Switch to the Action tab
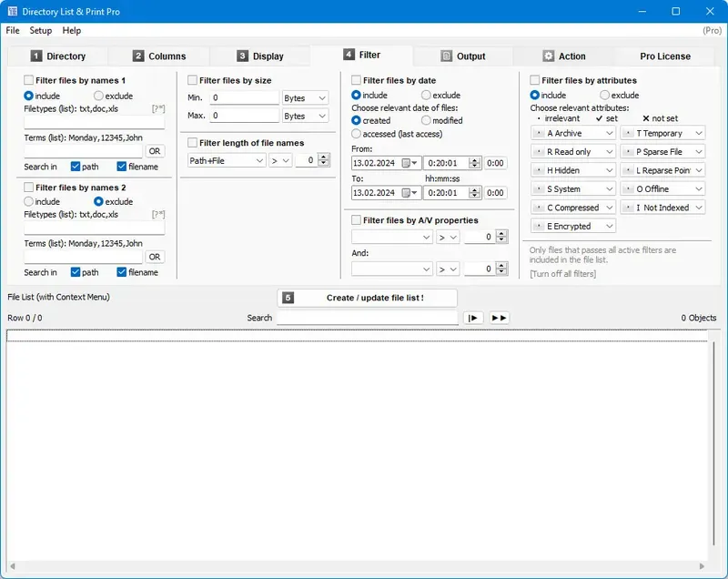 (x=564, y=56)
